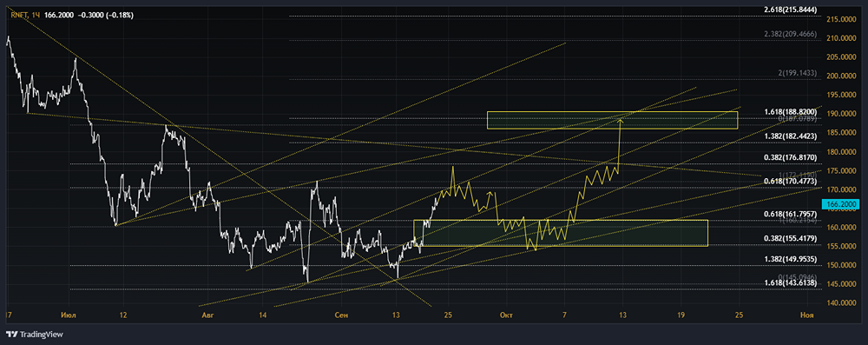The height and width of the screenshot is (345, 868).
Task: Click the 175.0000 price axis label
Action: tap(841, 171)
